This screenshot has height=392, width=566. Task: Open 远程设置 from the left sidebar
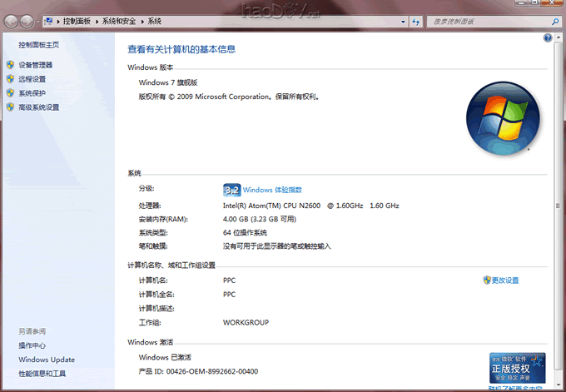(32, 79)
